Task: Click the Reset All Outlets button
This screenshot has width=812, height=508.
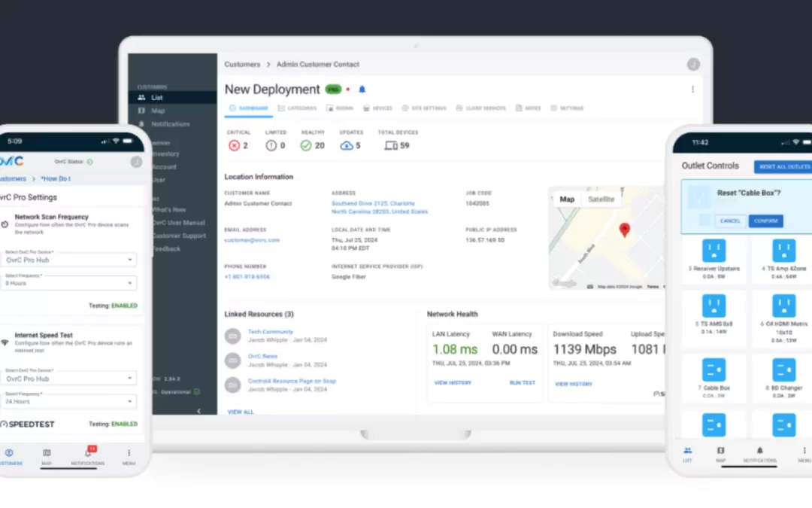Action: tap(782, 166)
